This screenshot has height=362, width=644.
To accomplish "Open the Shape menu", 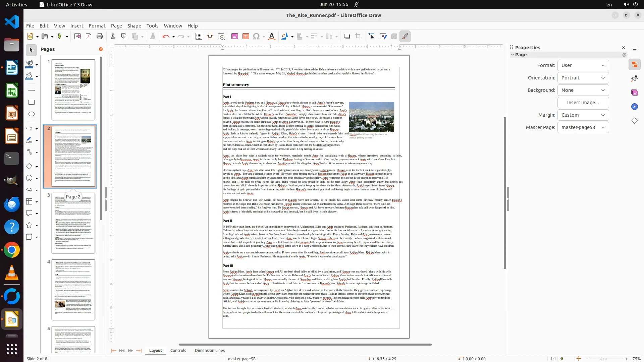I will (x=134, y=25).
